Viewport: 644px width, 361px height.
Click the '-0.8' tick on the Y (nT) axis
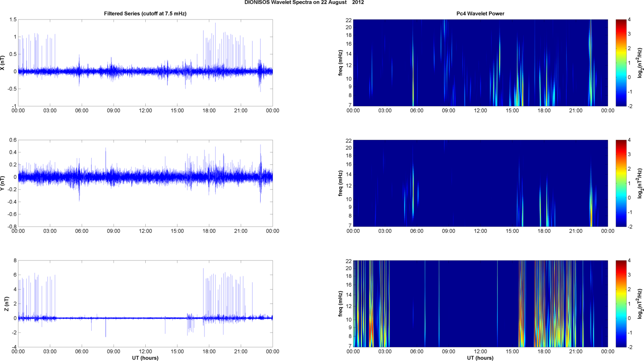(x=11, y=227)
